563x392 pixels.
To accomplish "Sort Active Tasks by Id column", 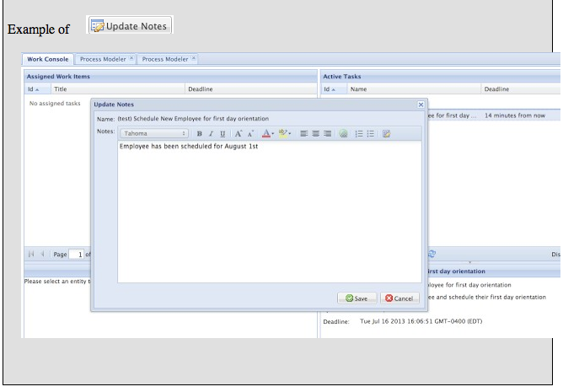I will [334, 89].
